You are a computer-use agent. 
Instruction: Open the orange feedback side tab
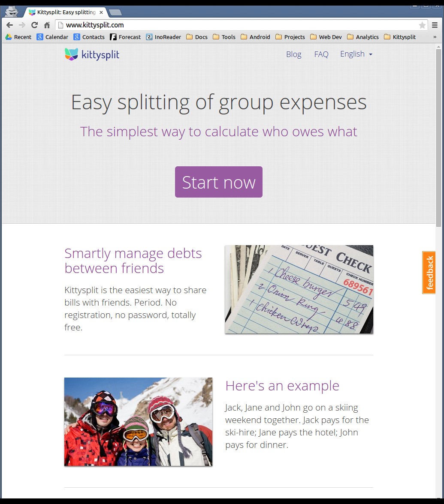pyautogui.click(x=429, y=273)
